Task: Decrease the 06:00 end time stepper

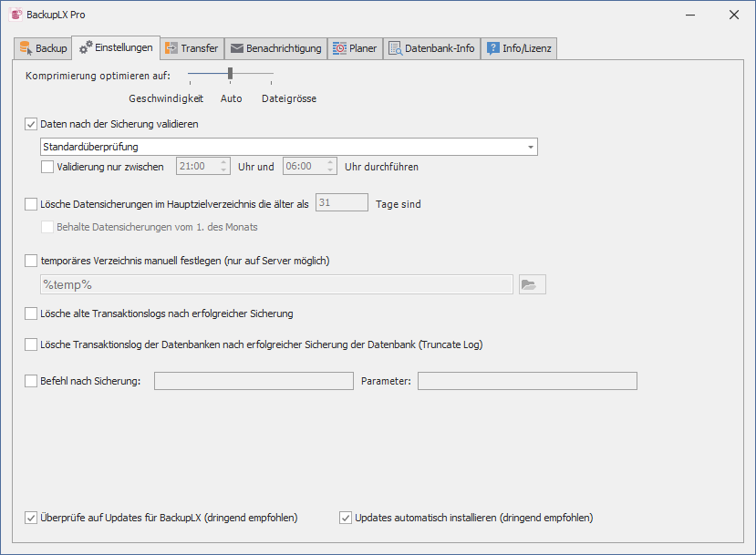Action: pos(331,170)
